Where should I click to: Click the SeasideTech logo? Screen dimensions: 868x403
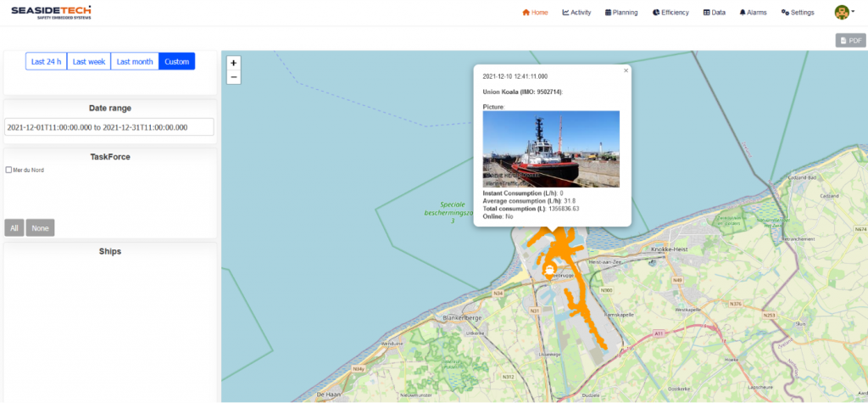coord(51,12)
